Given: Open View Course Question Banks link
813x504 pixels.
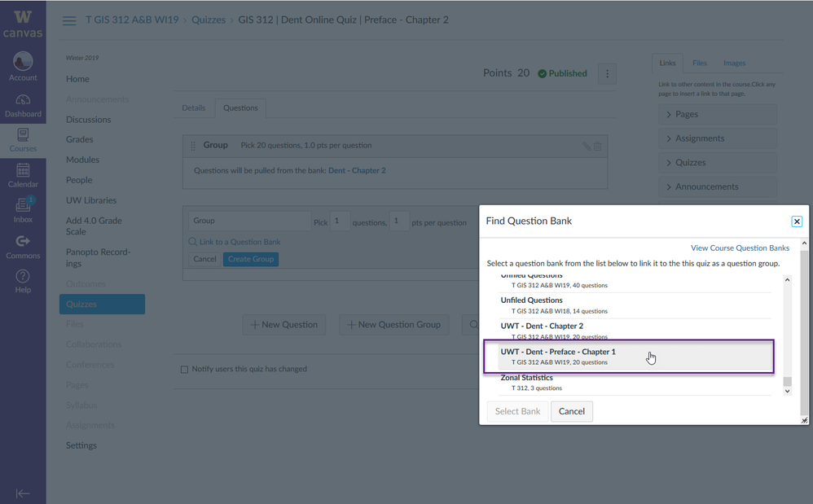Looking at the screenshot, I should 740,248.
